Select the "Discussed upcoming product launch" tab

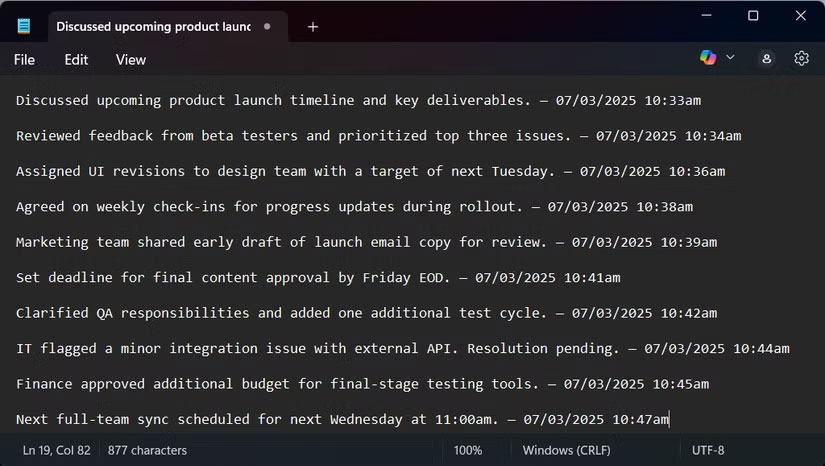point(152,27)
